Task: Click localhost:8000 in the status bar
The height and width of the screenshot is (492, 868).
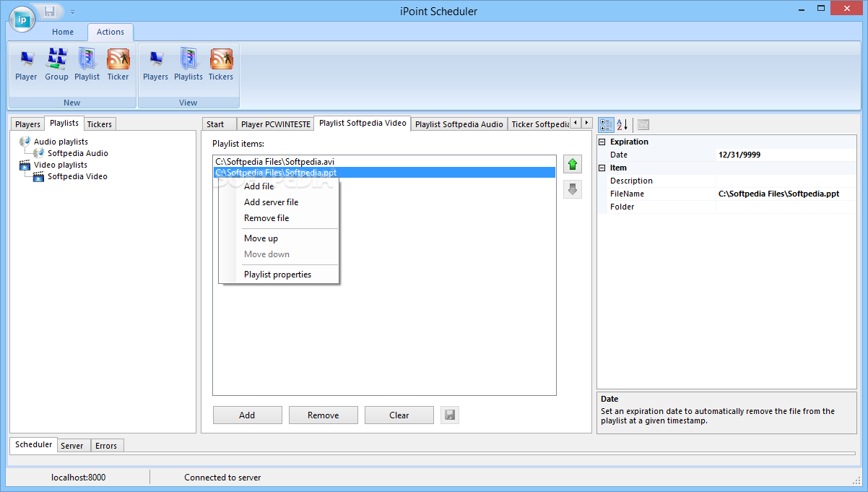Action: pyautogui.click(x=79, y=477)
